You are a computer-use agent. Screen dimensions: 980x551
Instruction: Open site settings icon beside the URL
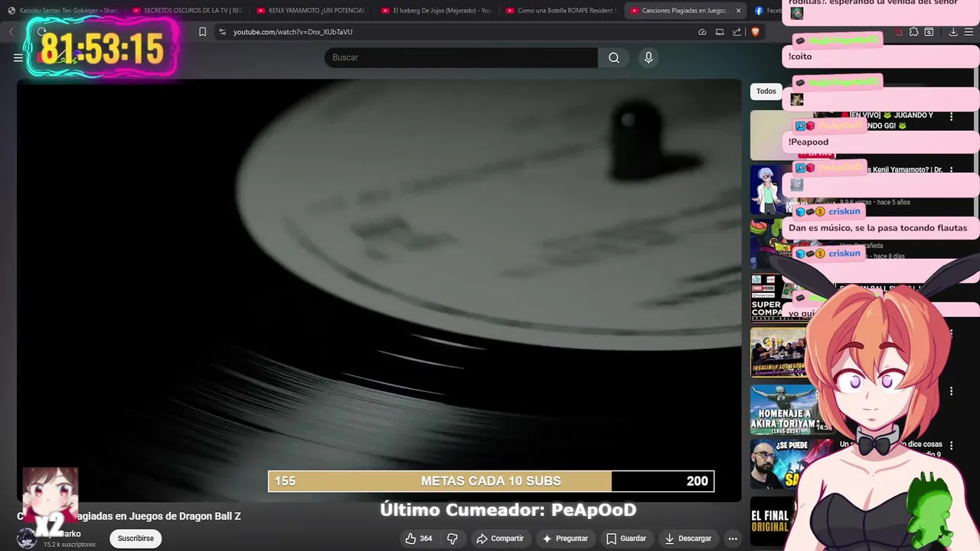(222, 31)
